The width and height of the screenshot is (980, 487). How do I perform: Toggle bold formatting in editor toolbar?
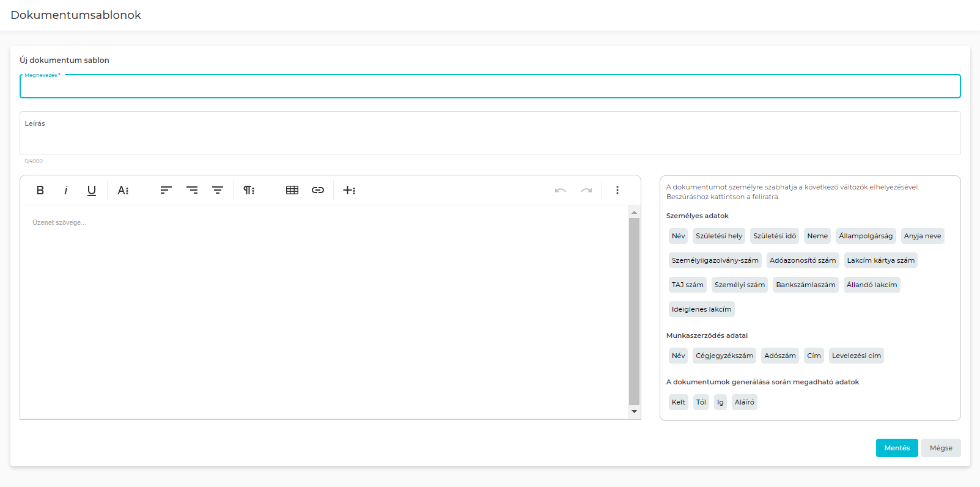click(40, 190)
